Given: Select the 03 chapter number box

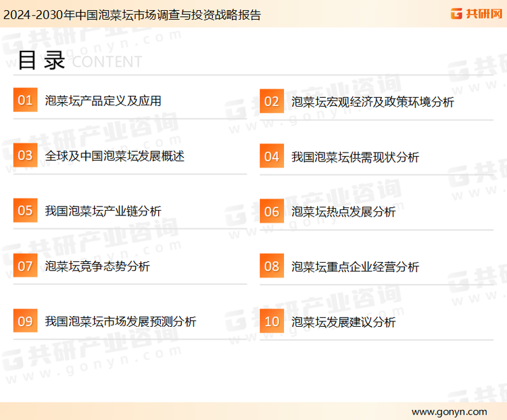Looking at the screenshot, I should (25, 156).
